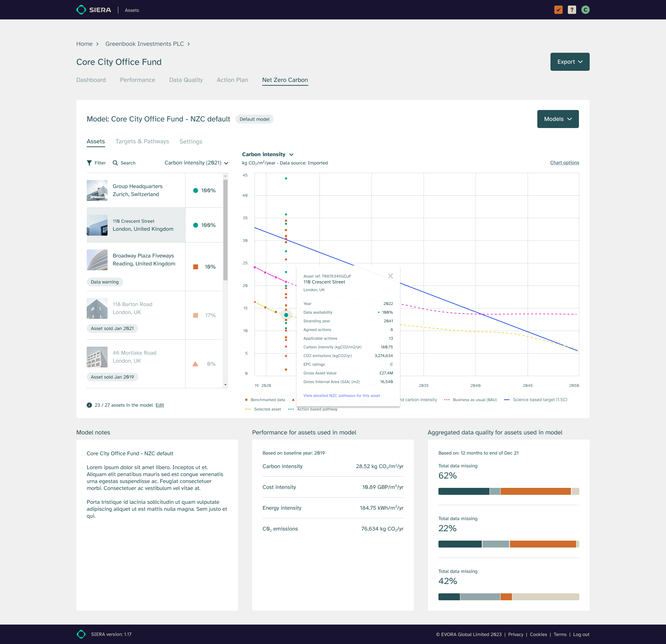
Task: Open the user avatar C icon
Action: point(586,10)
